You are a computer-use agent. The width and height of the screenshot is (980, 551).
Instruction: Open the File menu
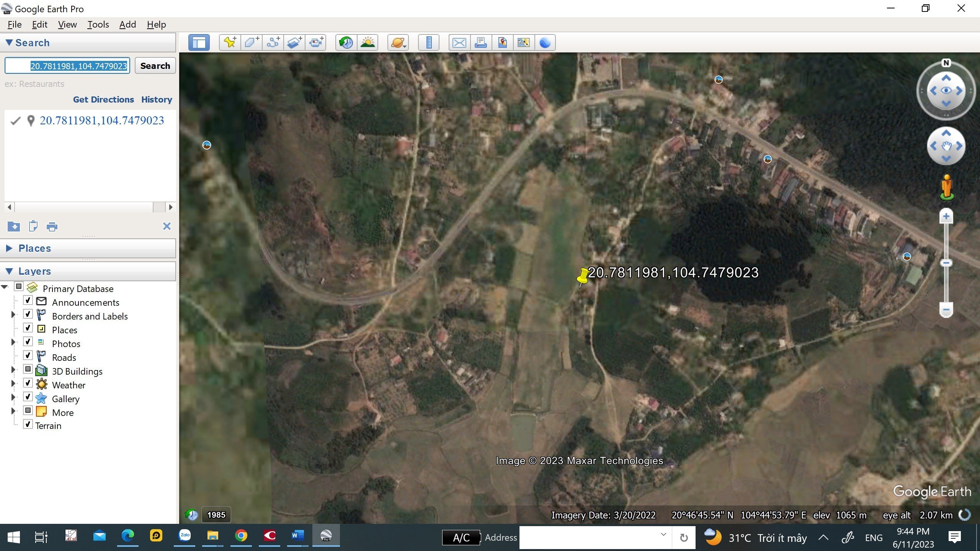(15, 24)
